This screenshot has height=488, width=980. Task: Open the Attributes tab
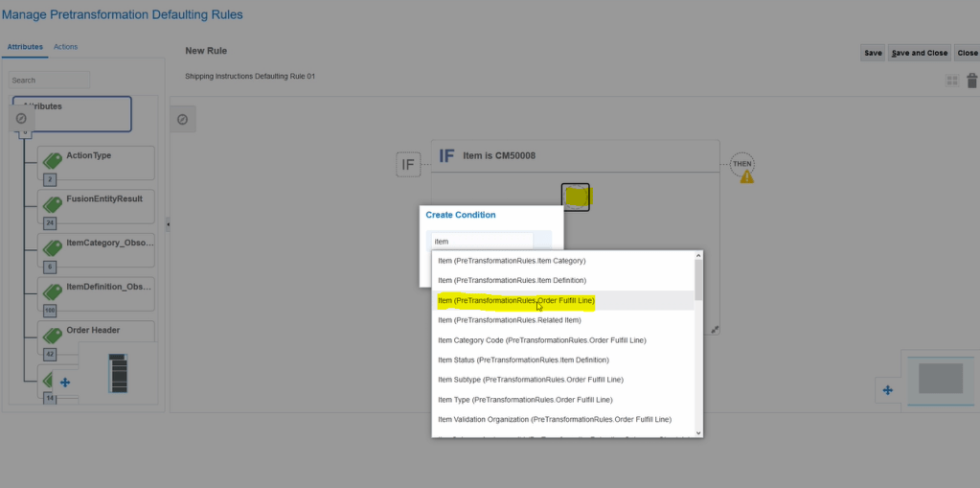[x=26, y=47]
